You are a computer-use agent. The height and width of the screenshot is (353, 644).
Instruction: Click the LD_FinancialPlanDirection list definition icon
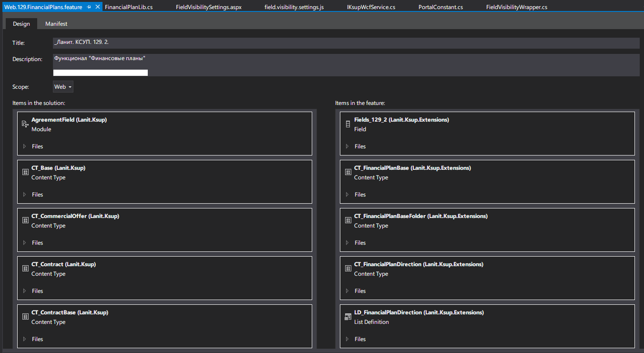tap(348, 317)
